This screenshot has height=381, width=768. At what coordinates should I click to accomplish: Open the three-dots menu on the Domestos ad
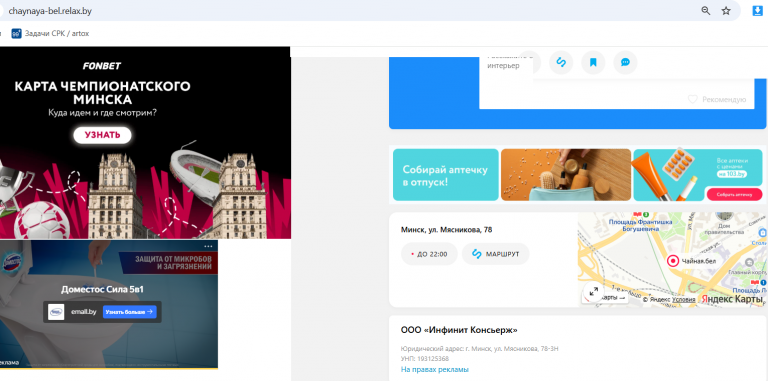pyautogui.click(x=208, y=246)
